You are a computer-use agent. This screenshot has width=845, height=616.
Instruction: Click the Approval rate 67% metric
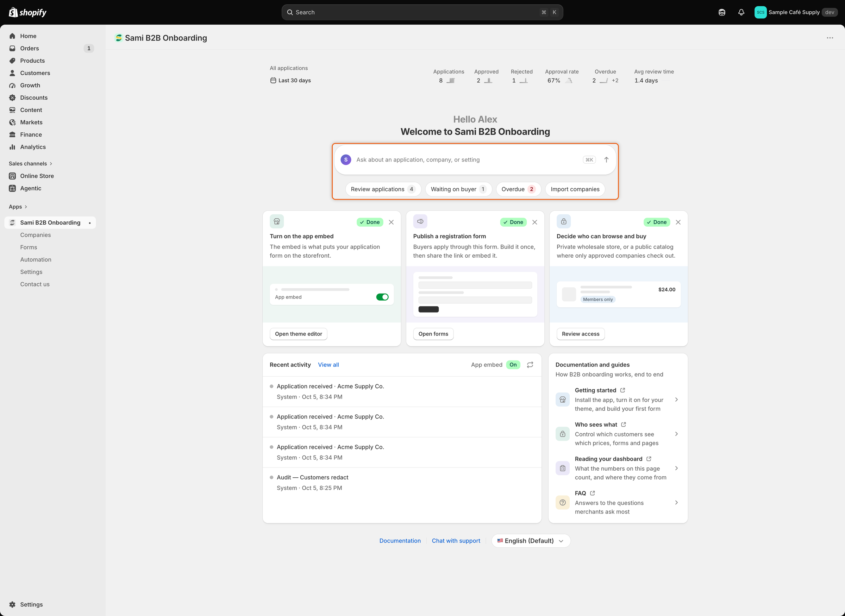point(562,76)
